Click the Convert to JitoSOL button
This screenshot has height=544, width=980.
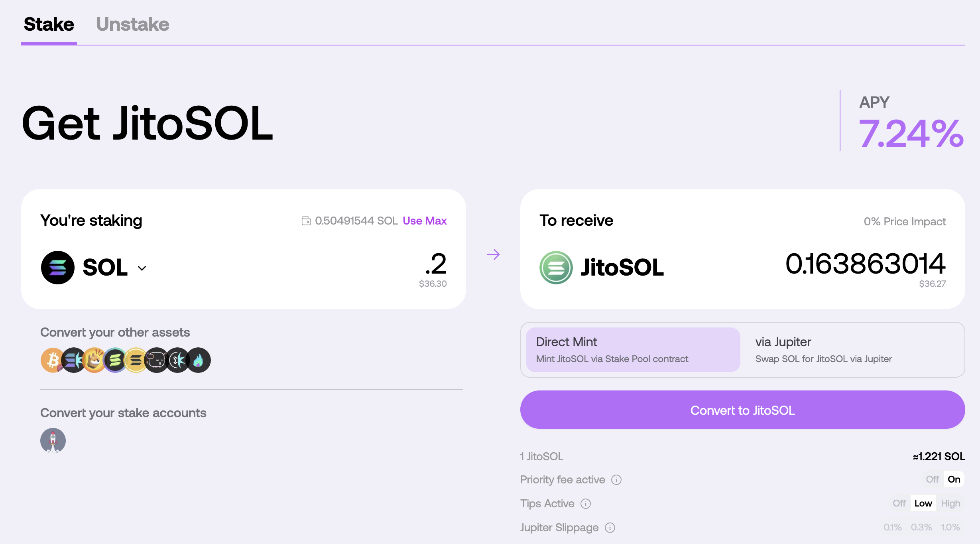742,410
